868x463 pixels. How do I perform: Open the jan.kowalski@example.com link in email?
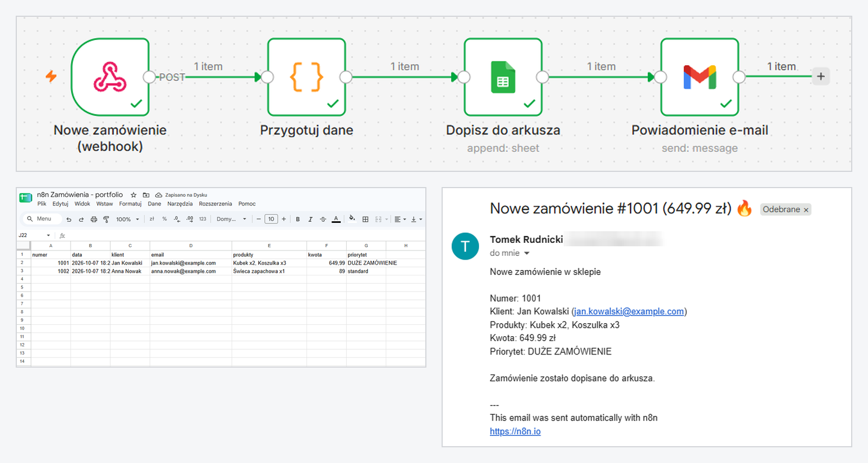[x=629, y=311]
